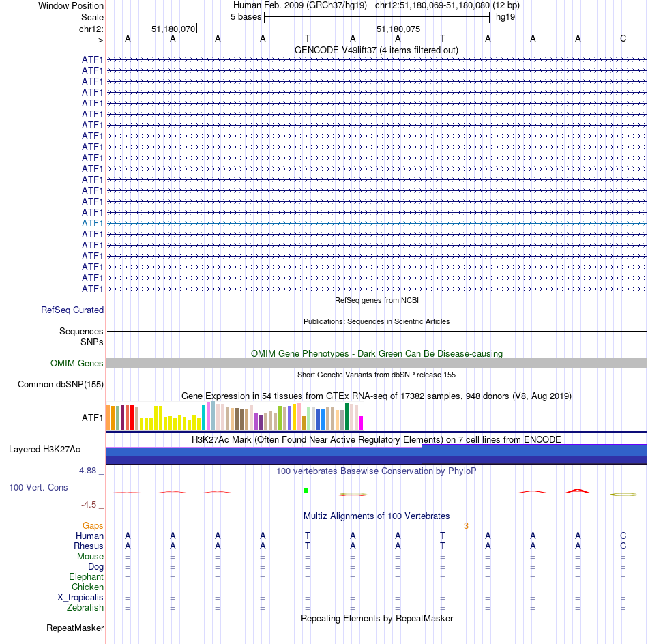Click the 5 bases scale bar text
This screenshot has width=648, height=644.
coord(246,17)
